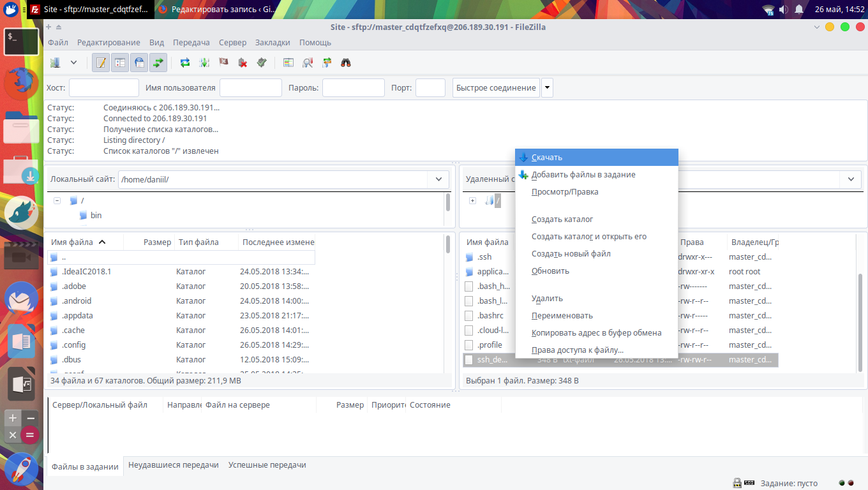Choose 'Скачать' in the context menu

[597, 157]
